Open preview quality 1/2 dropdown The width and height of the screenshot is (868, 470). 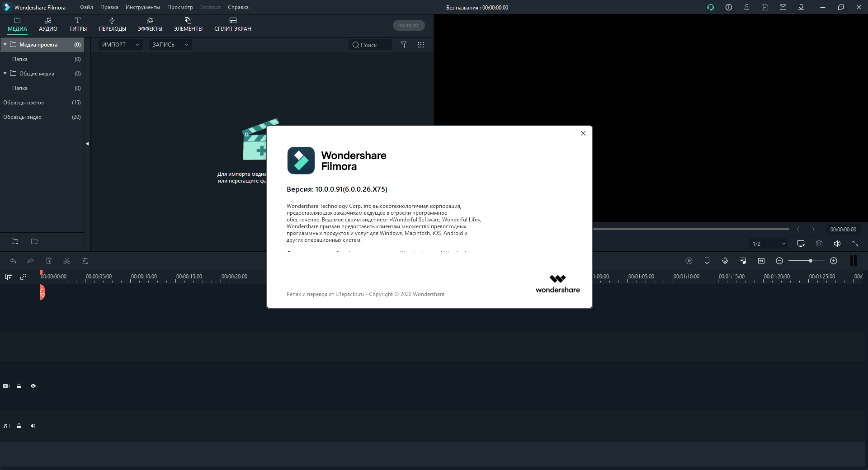(769, 244)
